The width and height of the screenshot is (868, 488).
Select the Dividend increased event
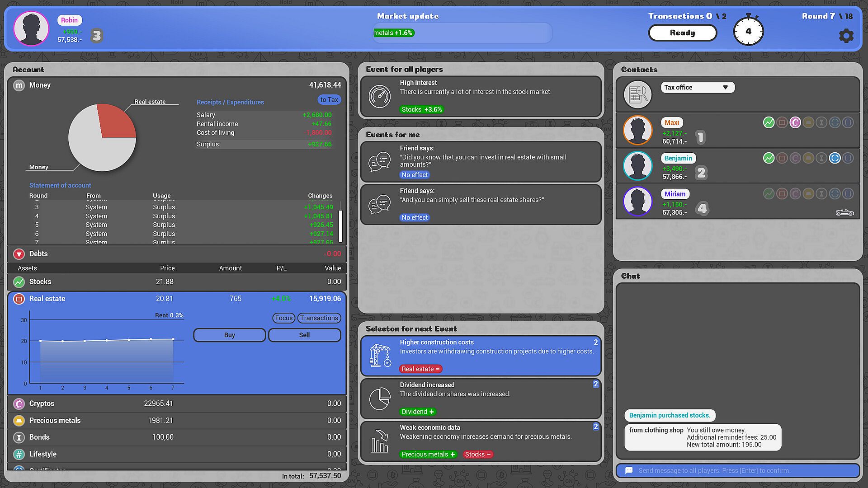481,398
